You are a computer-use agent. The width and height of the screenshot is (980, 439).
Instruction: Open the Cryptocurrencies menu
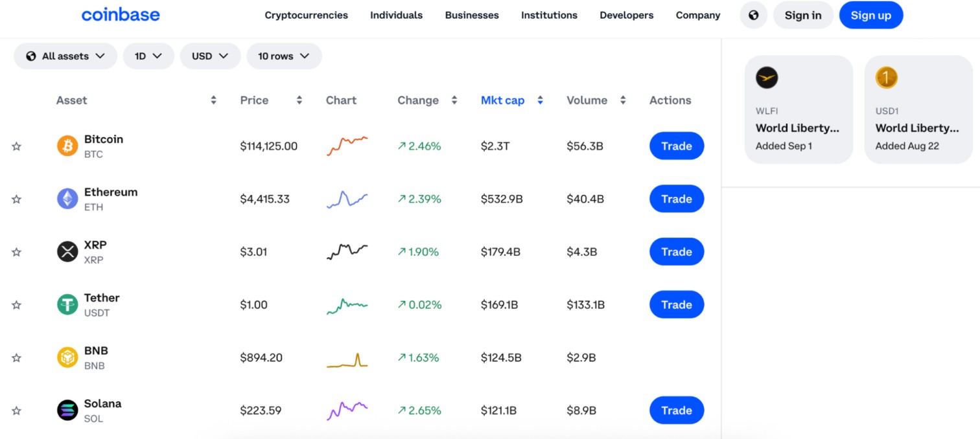(x=306, y=15)
